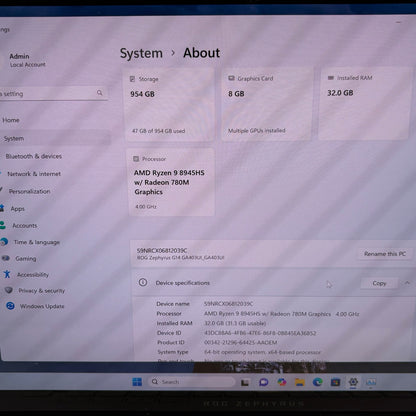Open Task View from the taskbar
The height and width of the screenshot is (416, 416).
[x=245, y=383]
